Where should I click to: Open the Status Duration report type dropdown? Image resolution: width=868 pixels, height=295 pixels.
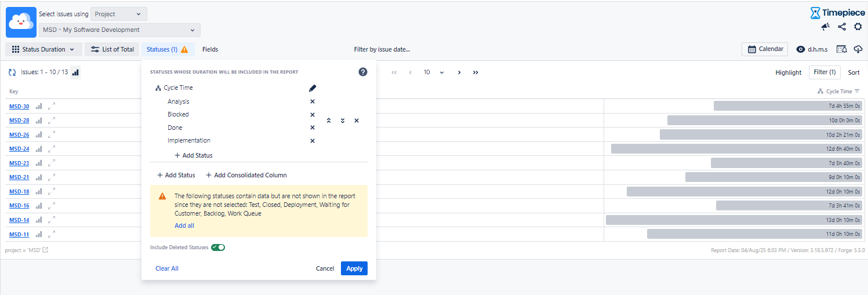click(43, 49)
